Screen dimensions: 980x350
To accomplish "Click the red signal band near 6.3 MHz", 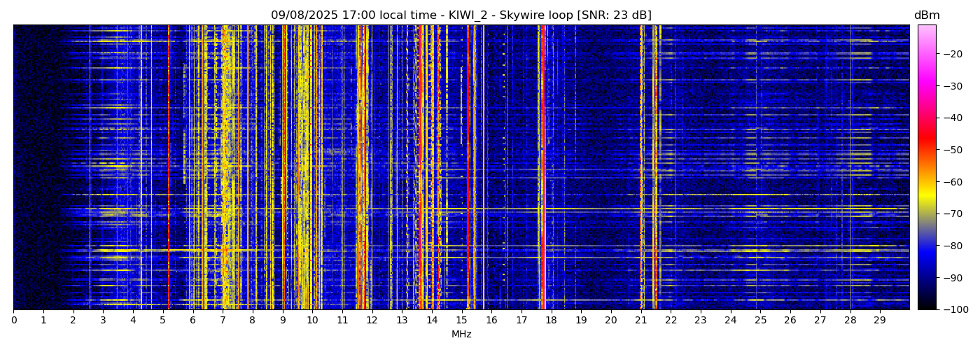I will pyautogui.click(x=203, y=167).
